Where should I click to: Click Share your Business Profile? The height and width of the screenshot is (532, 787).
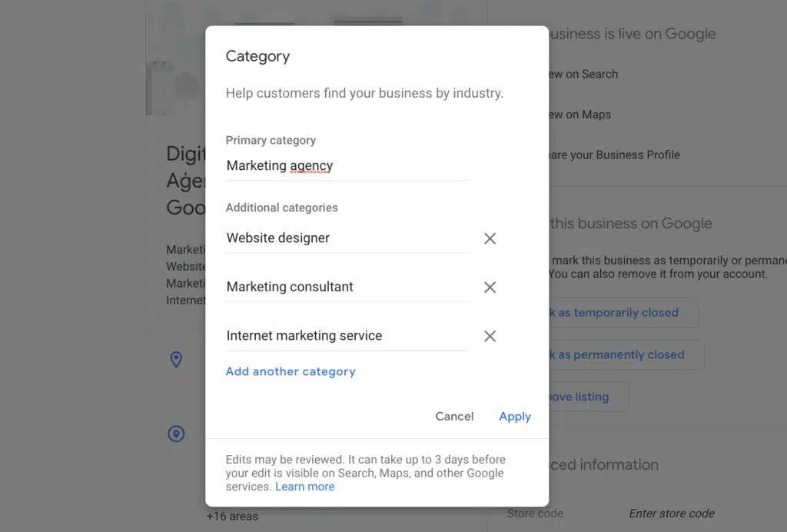pos(613,155)
